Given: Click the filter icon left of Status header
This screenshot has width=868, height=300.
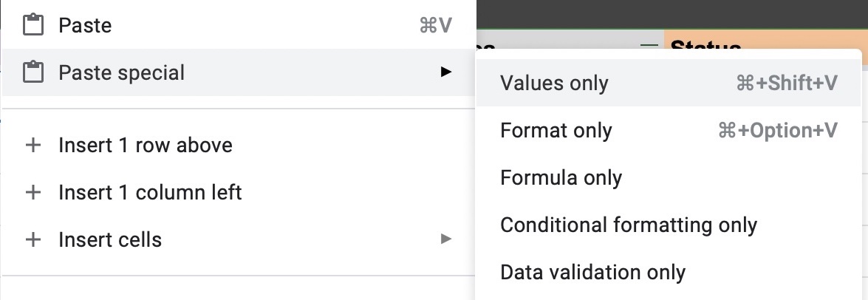Looking at the screenshot, I should click(649, 44).
